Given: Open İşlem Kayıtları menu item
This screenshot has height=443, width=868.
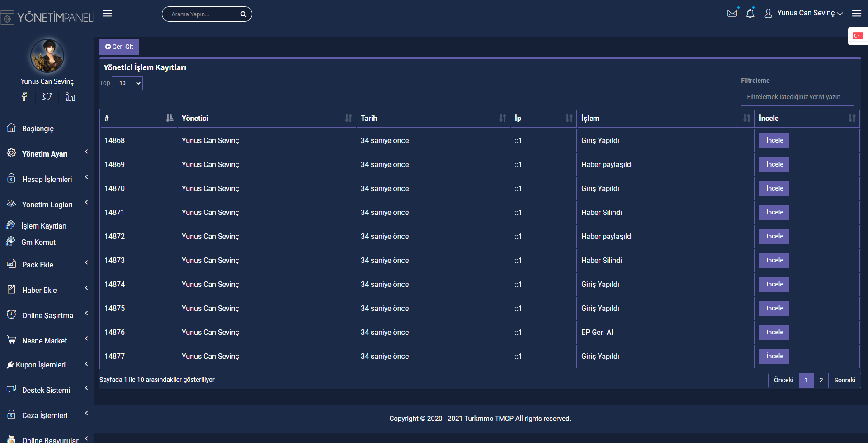Looking at the screenshot, I should click(44, 226).
